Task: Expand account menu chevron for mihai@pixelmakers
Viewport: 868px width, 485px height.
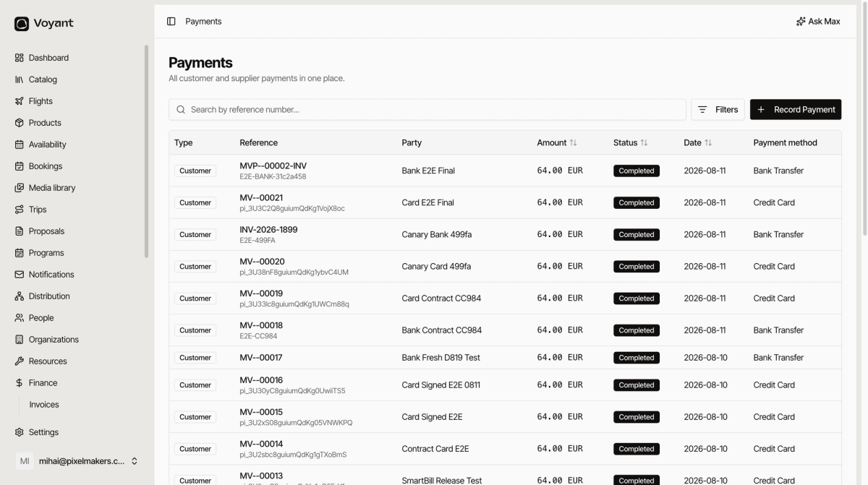Action: pos(134,461)
